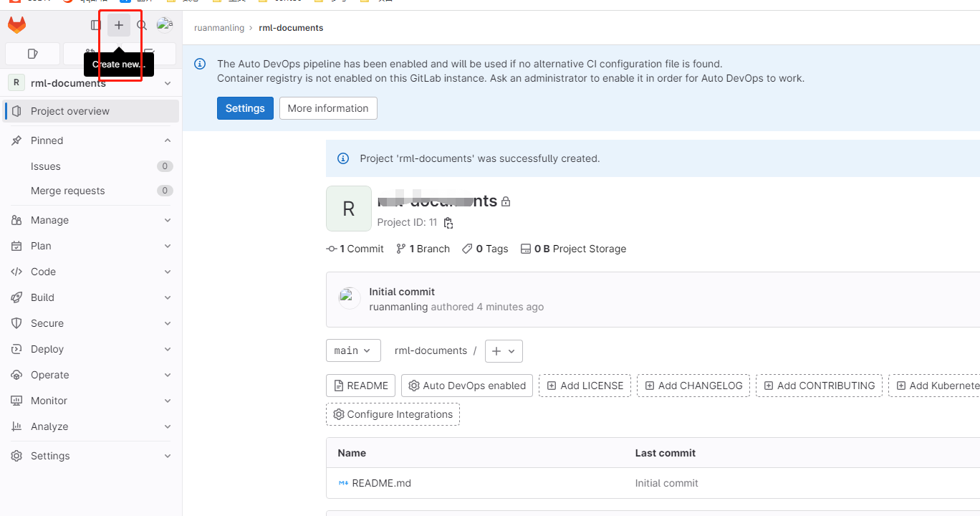Viewport: 980px width, 516px height.
Task: Open the Initial commit title link
Action: 402,292
